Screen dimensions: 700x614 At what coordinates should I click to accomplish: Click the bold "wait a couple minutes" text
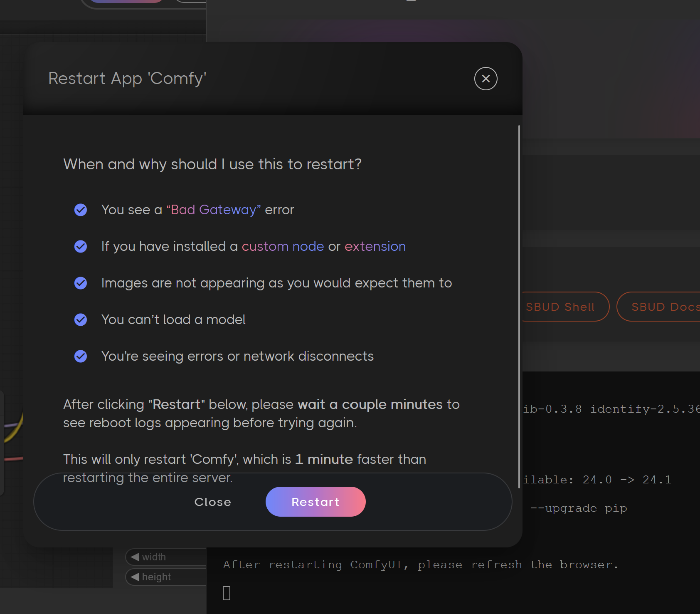coord(370,404)
